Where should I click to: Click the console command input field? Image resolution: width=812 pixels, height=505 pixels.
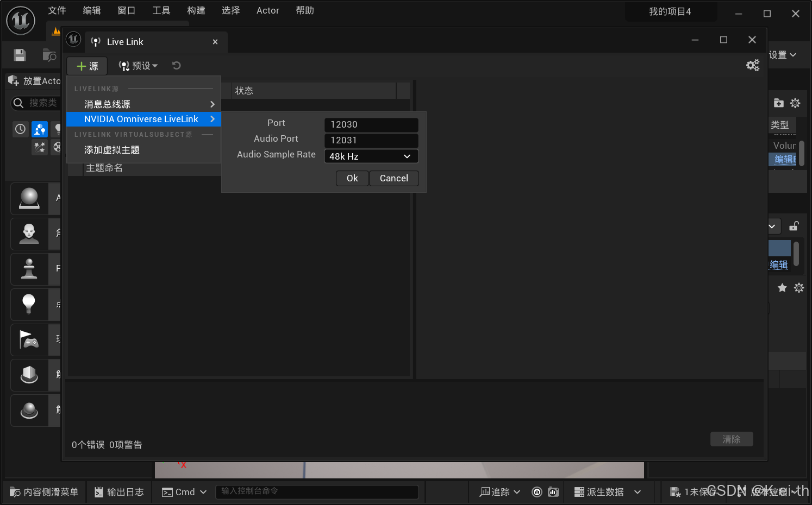(317, 491)
